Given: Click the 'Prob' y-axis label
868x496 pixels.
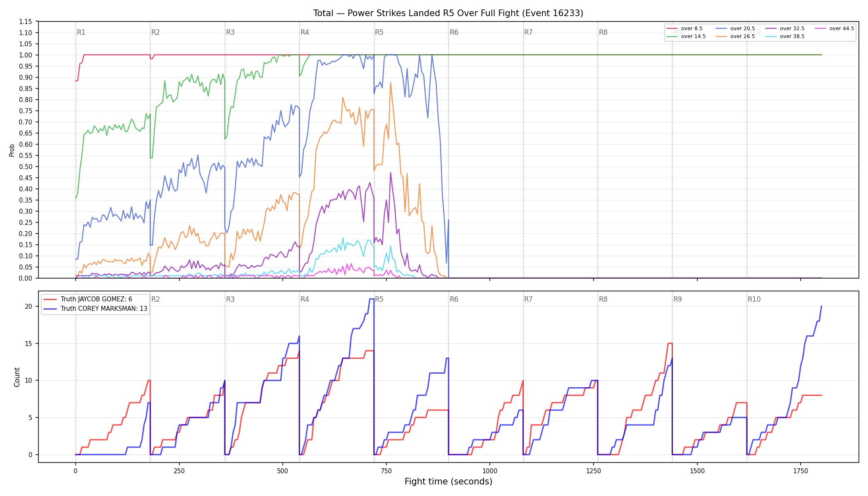Looking at the screenshot, I should coord(12,150).
